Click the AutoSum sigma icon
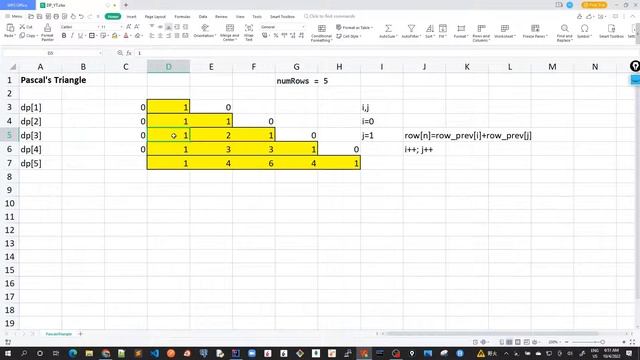The width and height of the screenshot is (640, 360). pos(388,28)
